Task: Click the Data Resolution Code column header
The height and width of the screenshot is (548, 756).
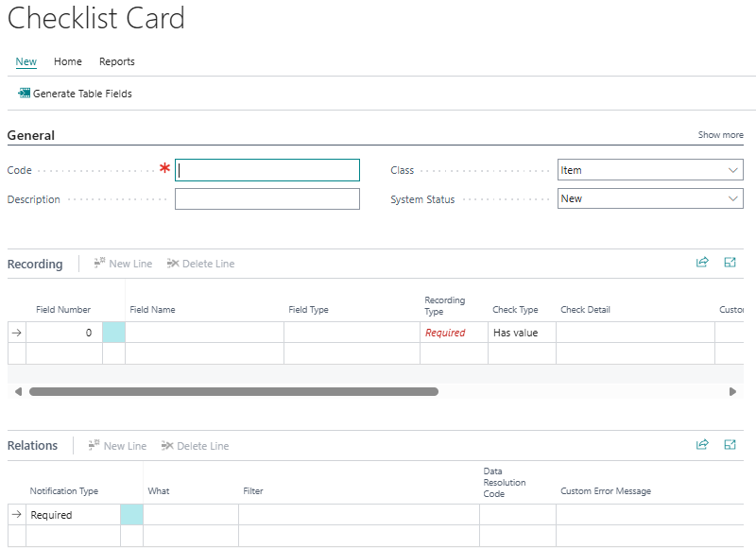Action: point(505,482)
